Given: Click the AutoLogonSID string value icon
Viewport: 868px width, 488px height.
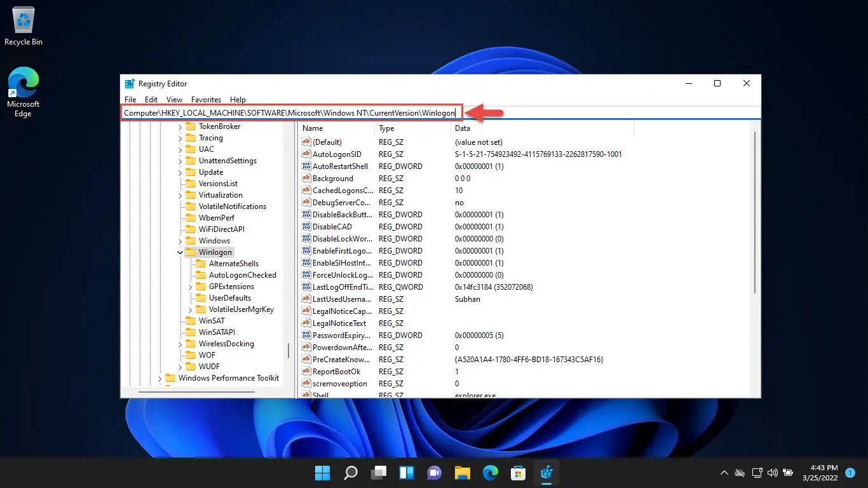Looking at the screenshot, I should (306, 154).
